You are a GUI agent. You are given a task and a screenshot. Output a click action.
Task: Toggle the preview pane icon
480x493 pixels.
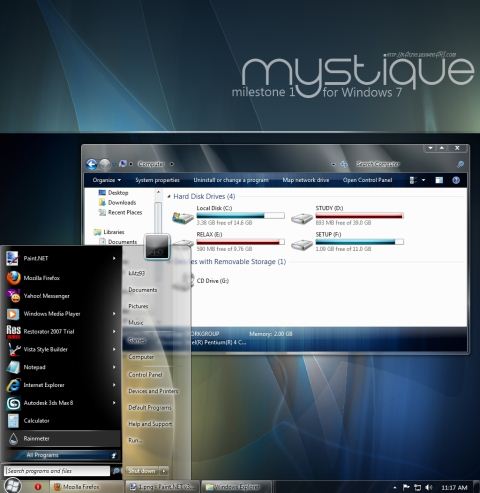click(439, 180)
